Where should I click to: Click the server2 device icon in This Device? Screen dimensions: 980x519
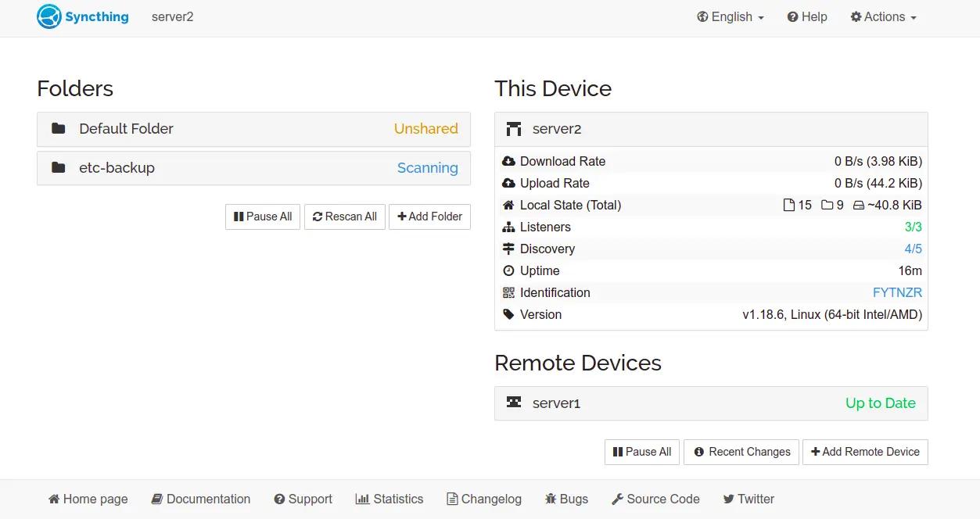tap(514, 129)
